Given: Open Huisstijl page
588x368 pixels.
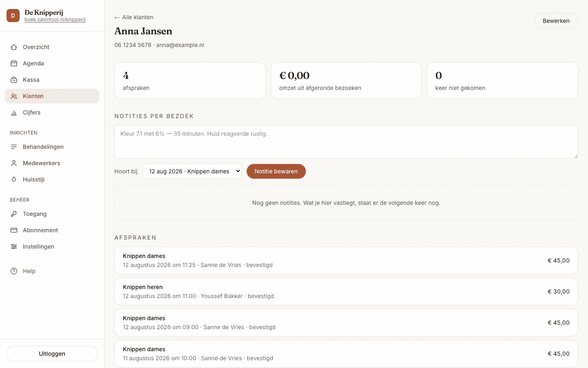Looking at the screenshot, I should point(52,180).
